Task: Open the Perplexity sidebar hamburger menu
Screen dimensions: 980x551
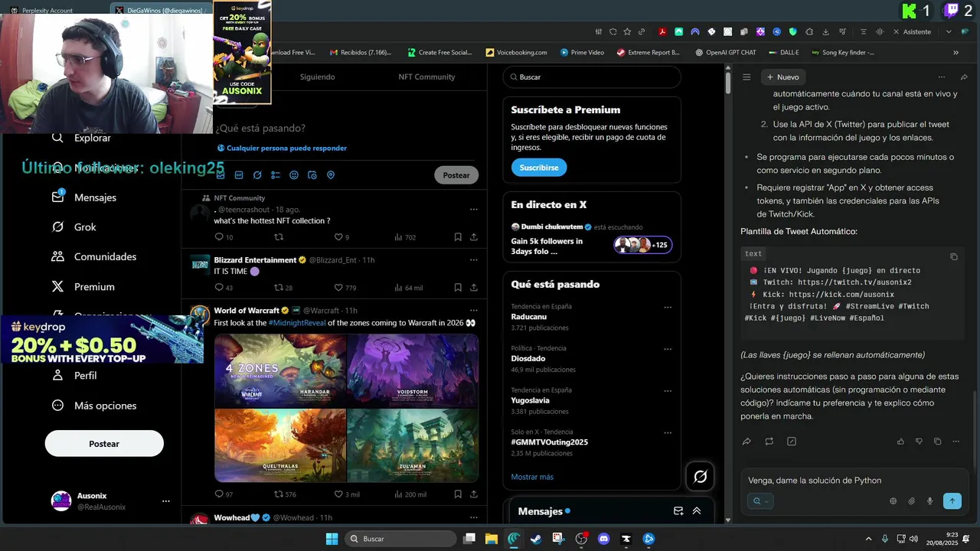Action: pyautogui.click(x=746, y=77)
